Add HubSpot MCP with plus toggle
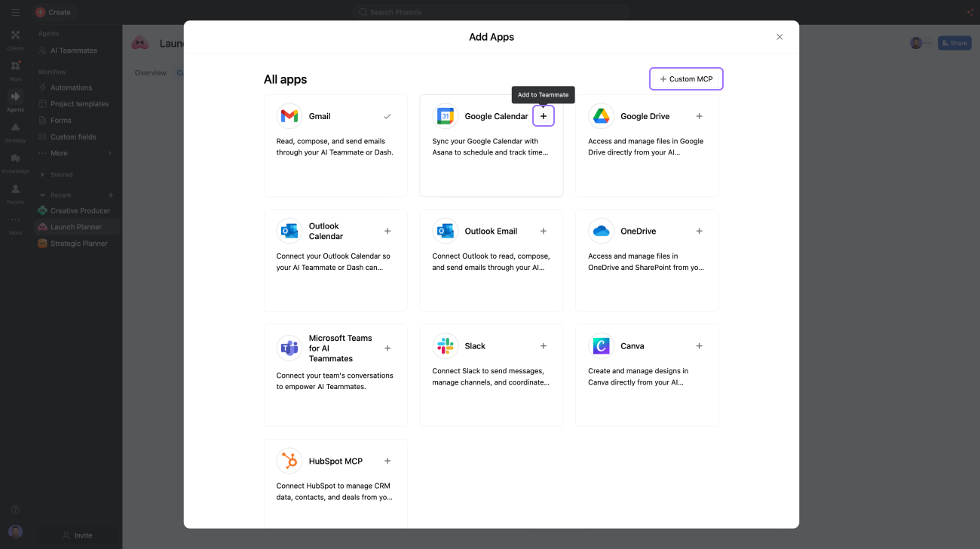Image resolution: width=980 pixels, height=549 pixels. pos(387,461)
